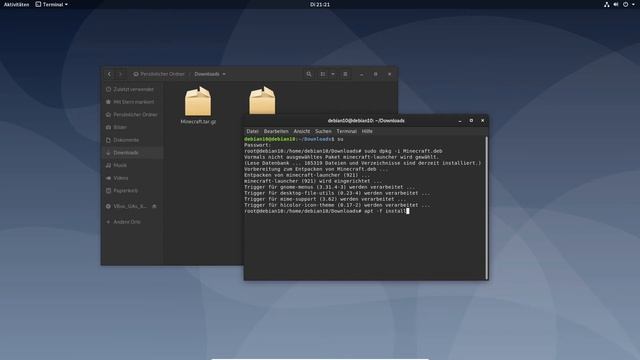Open the power system menu icon

pyautogui.click(x=625, y=4)
